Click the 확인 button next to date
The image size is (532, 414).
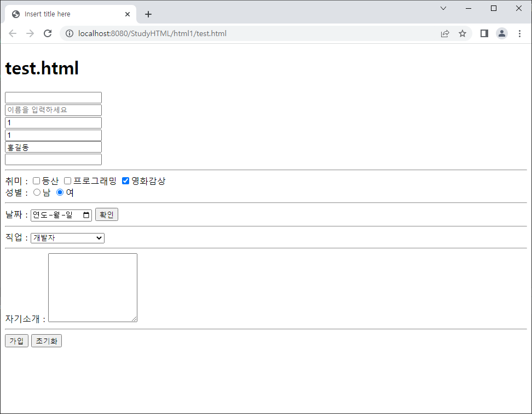[107, 214]
